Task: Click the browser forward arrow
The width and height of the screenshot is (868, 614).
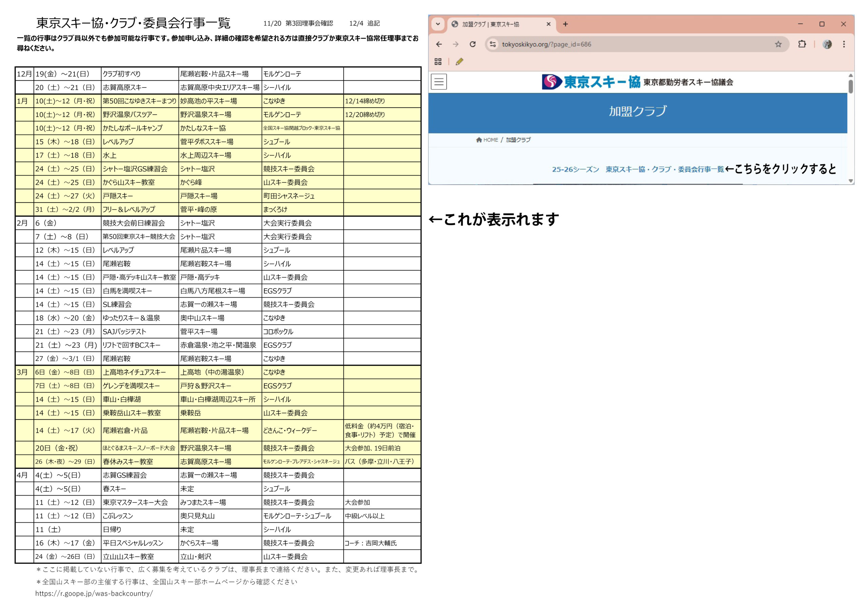Action: click(x=456, y=44)
